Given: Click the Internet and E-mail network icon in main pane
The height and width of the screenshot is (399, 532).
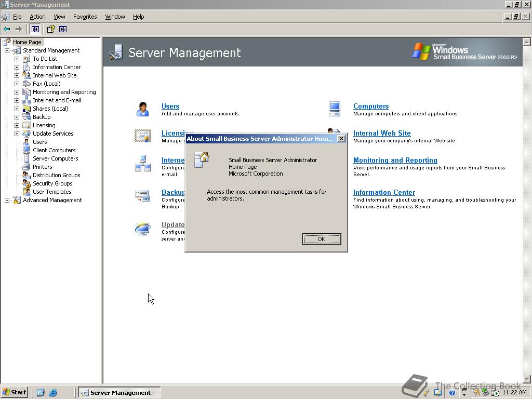Looking at the screenshot, I should pyautogui.click(x=143, y=163).
